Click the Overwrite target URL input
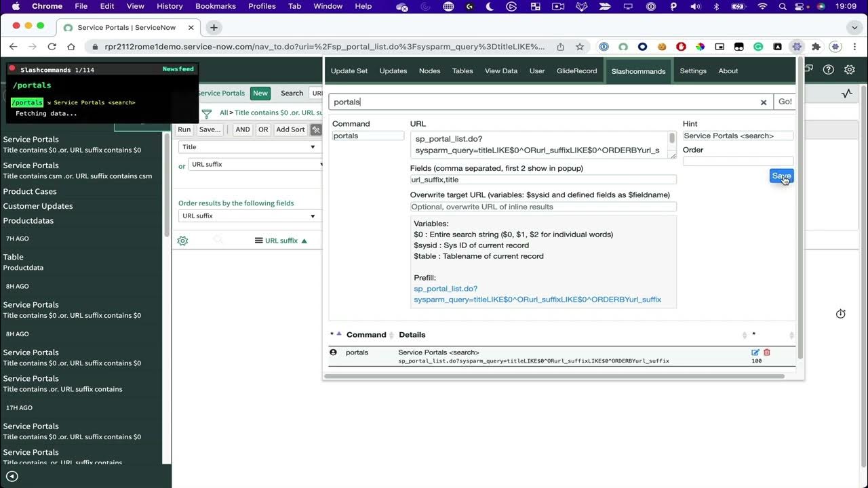Viewport: 868px width, 488px height. (x=543, y=207)
